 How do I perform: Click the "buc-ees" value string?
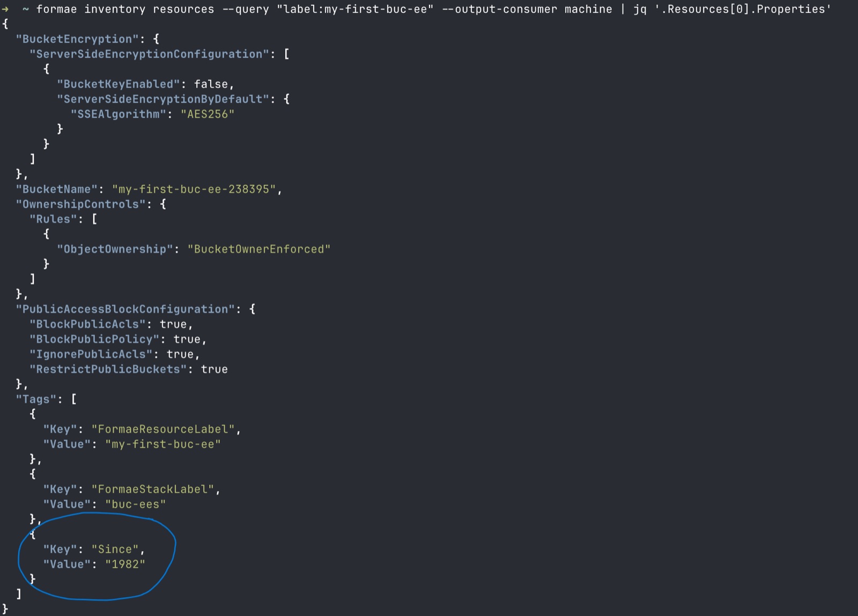pos(136,504)
